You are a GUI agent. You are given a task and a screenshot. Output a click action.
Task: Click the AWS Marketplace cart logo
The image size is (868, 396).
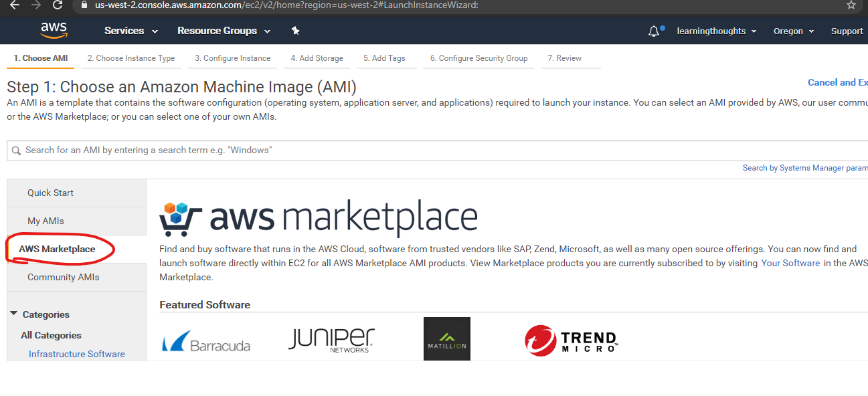[319, 218]
